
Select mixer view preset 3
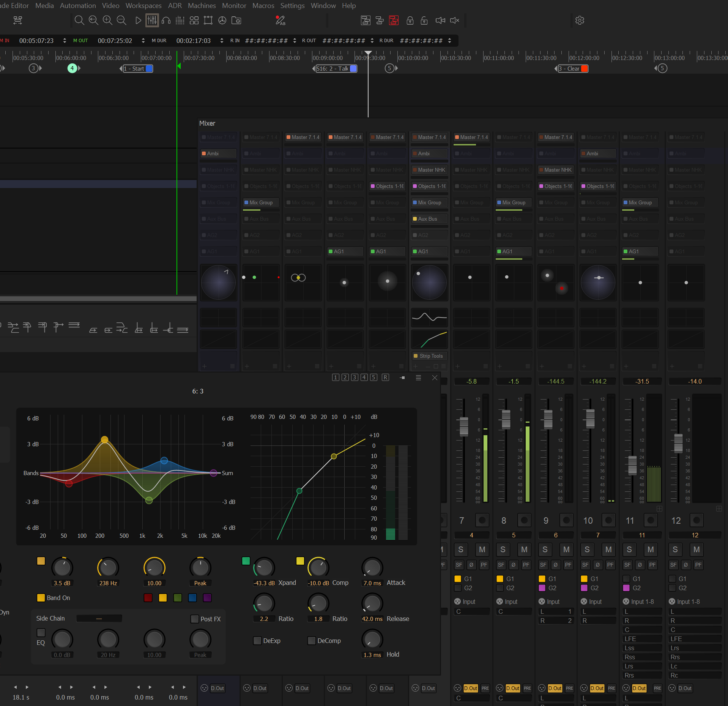point(355,377)
